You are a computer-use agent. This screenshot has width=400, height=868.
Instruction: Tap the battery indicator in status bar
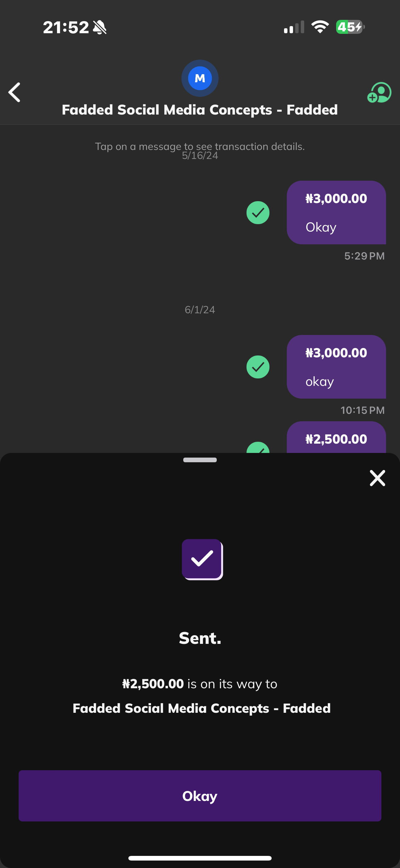tap(350, 27)
